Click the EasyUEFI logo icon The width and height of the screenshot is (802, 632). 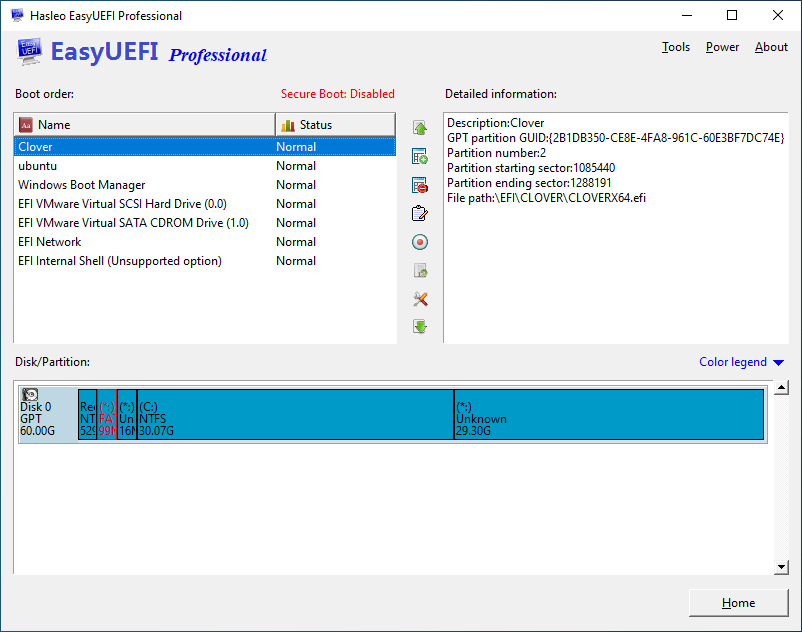click(x=29, y=52)
